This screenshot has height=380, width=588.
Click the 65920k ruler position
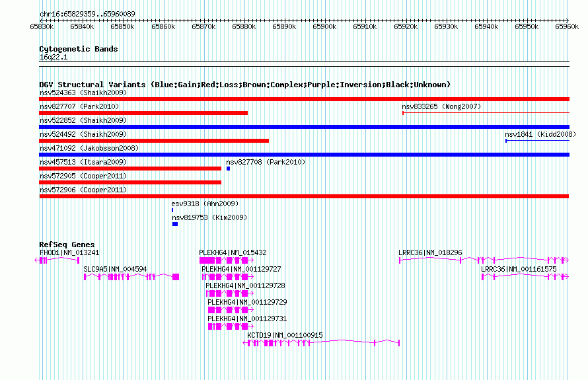coord(406,26)
